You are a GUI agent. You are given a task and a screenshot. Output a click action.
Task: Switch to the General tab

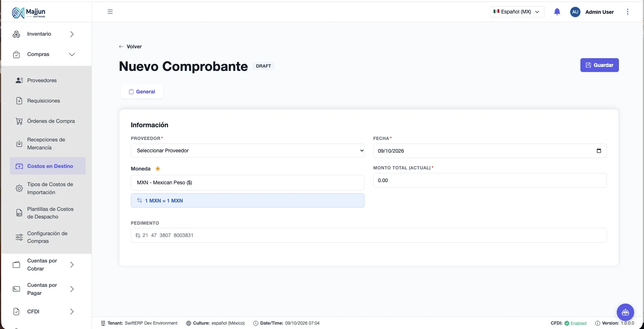142,92
